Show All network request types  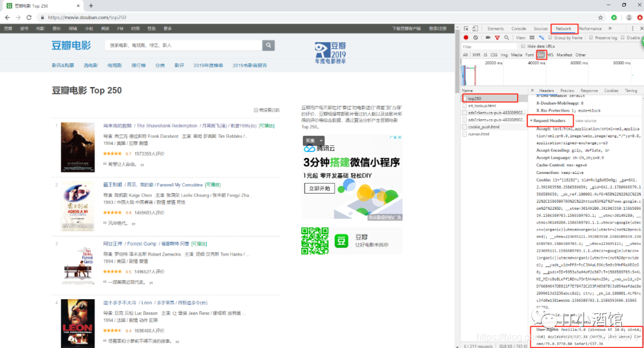point(465,55)
